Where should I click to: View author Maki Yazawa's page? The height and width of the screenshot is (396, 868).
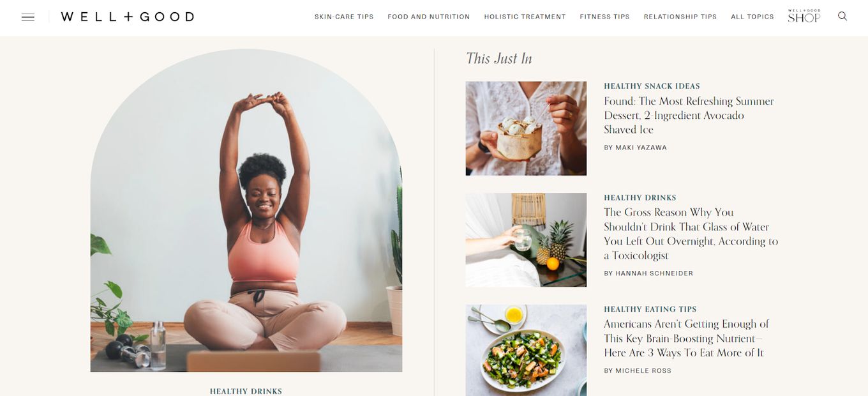tap(635, 148)
